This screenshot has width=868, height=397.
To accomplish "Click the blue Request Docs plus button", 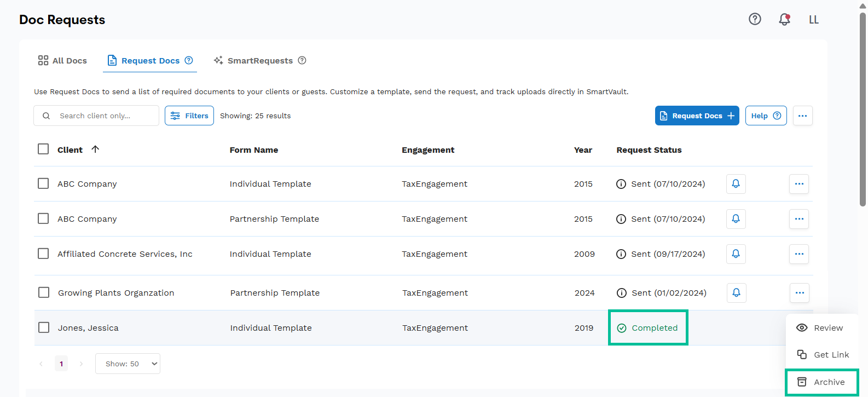I will (697, 116).
